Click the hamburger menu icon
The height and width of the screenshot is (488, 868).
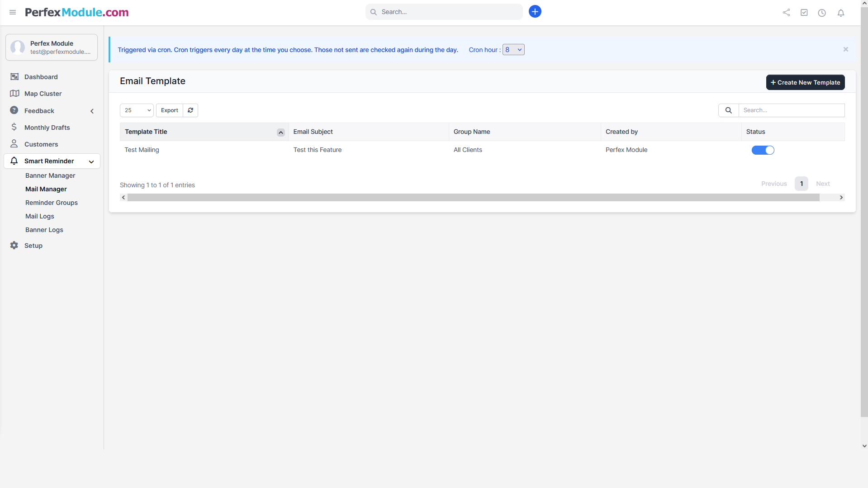[x=13, y=12]
